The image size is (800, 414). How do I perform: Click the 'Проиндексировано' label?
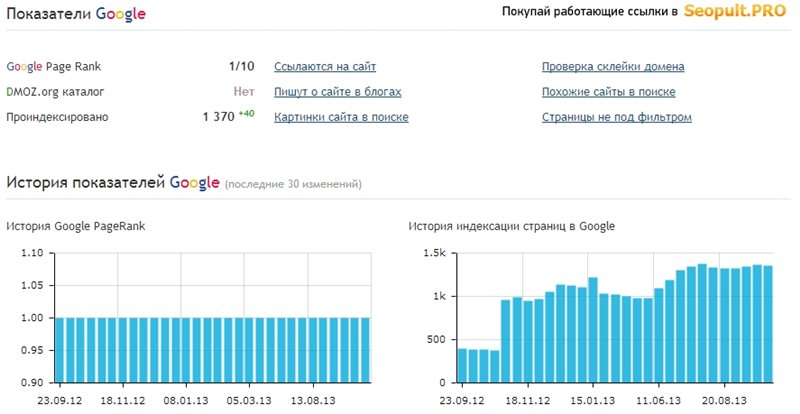click(57, 117)
